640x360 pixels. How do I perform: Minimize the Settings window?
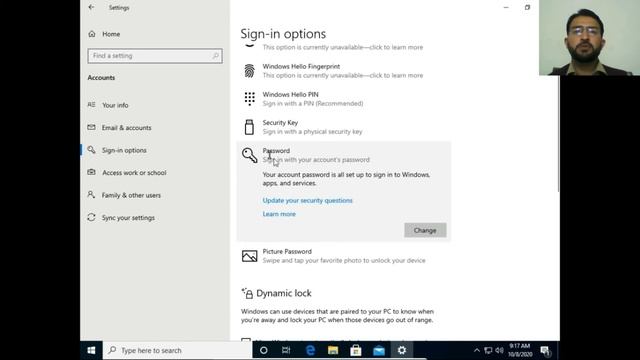point(506,7)
